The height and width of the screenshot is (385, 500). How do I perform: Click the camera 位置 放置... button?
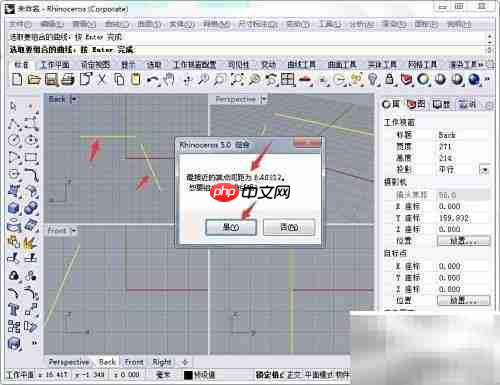point(463,241)
